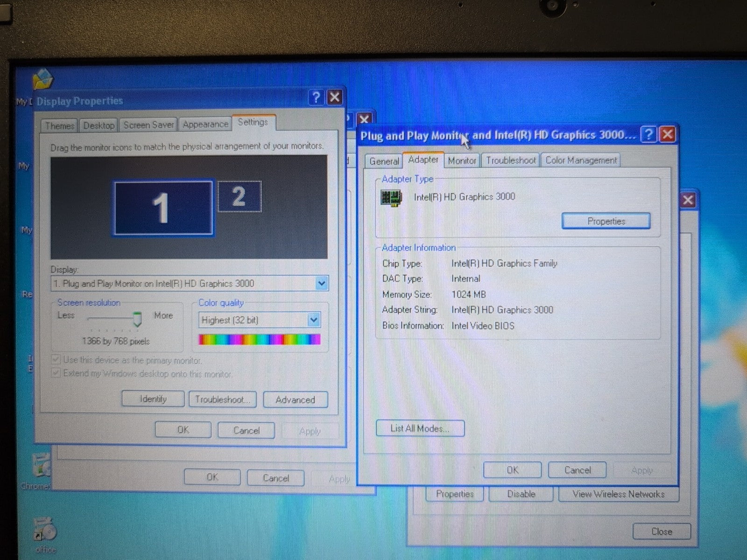Image resolution: width=747 pixels, height=560 pixels.
Task: Click the OK button in the background window
Action: point(212,477)
